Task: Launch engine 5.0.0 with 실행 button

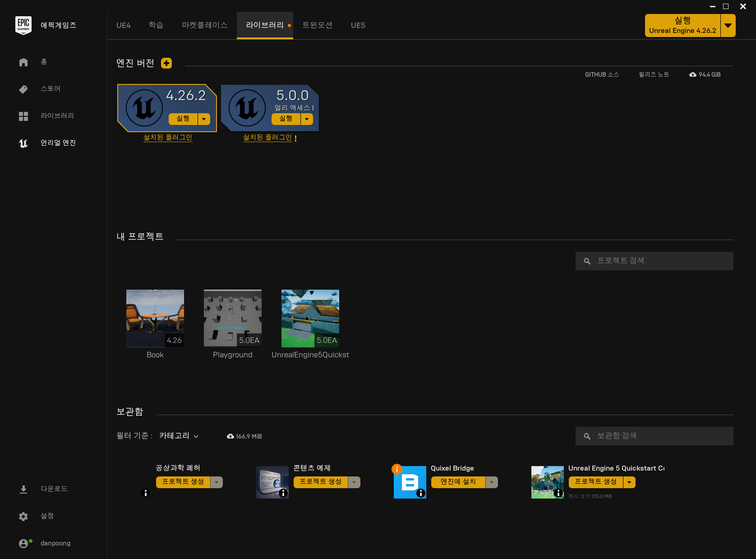Action: 286,119
